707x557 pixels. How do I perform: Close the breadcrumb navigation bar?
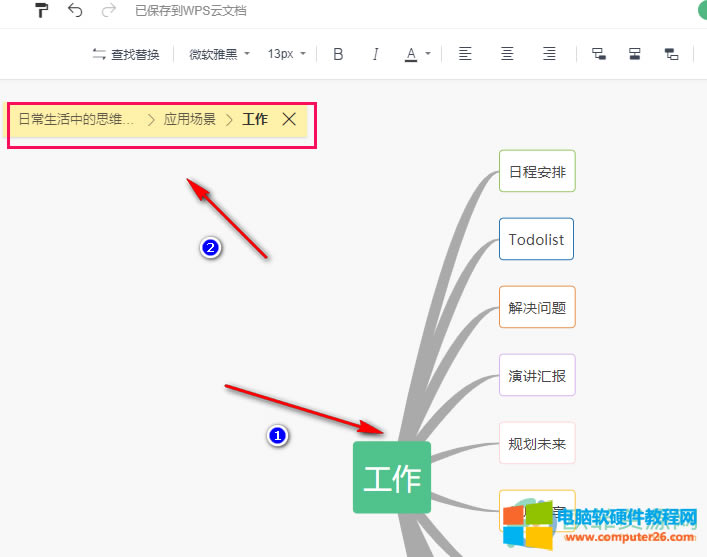tap(289, 119)
